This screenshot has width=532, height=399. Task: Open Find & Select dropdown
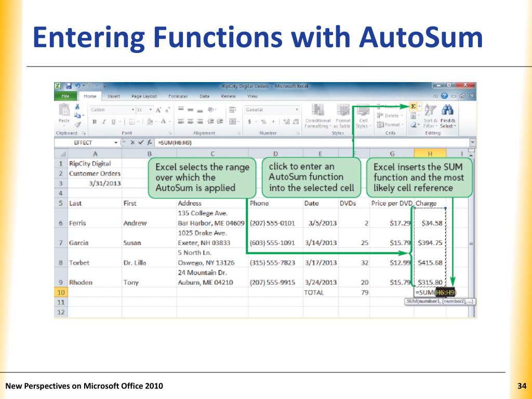(x=448, y=115)
